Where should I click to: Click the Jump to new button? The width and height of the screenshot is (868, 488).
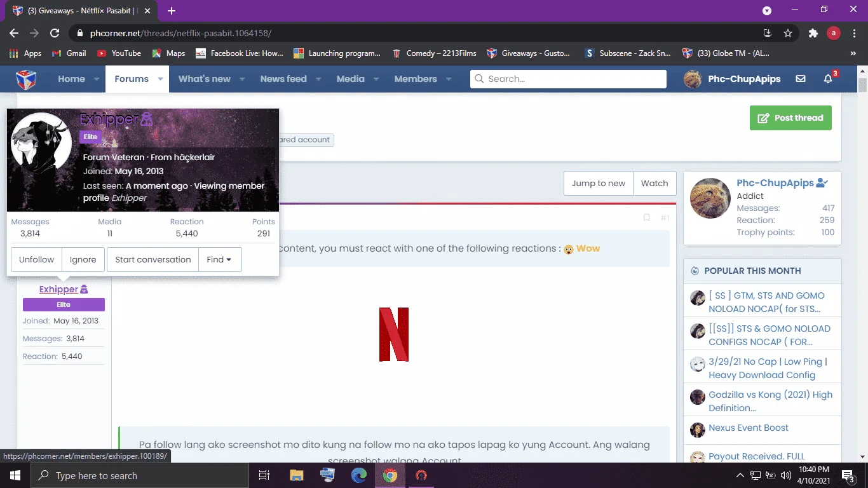point(598,183)
